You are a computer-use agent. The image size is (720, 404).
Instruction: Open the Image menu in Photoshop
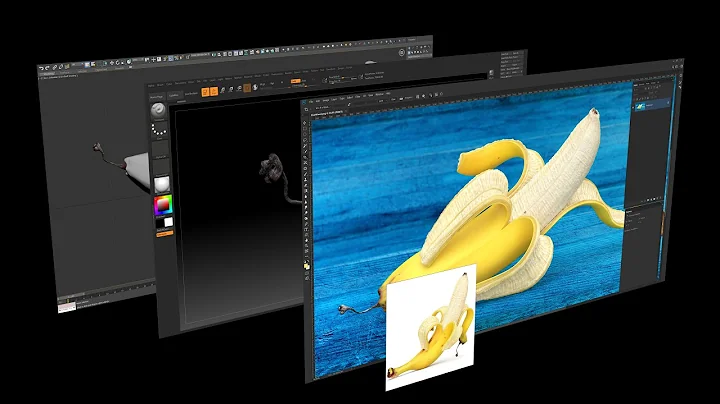[326, 101]
